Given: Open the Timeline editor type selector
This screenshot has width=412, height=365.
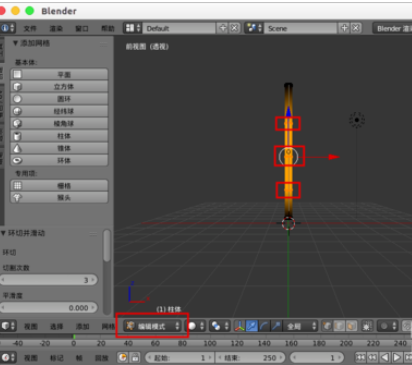Looking at the screenshot, I should [x=8, y=357].
